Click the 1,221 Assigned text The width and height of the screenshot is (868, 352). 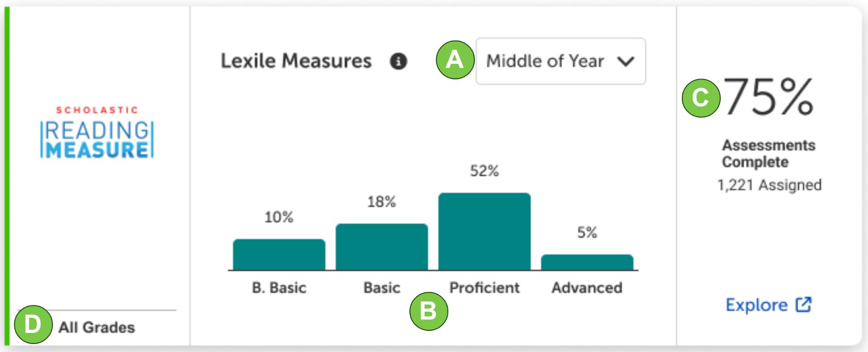(769, 185)
